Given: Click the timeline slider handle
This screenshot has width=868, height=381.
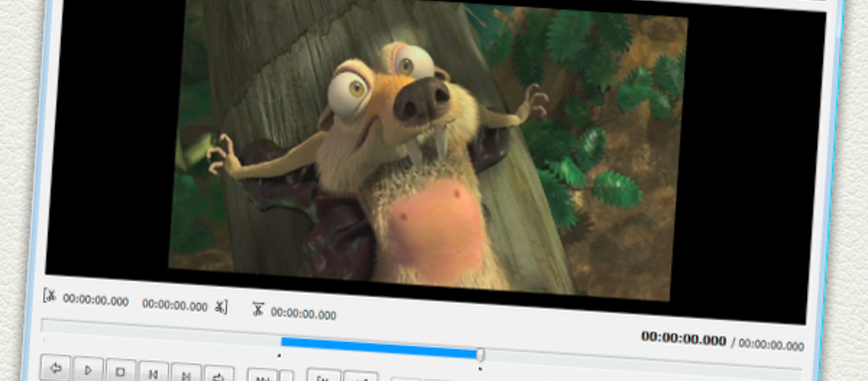Looking at the screenshot, I should pos(481,355).
